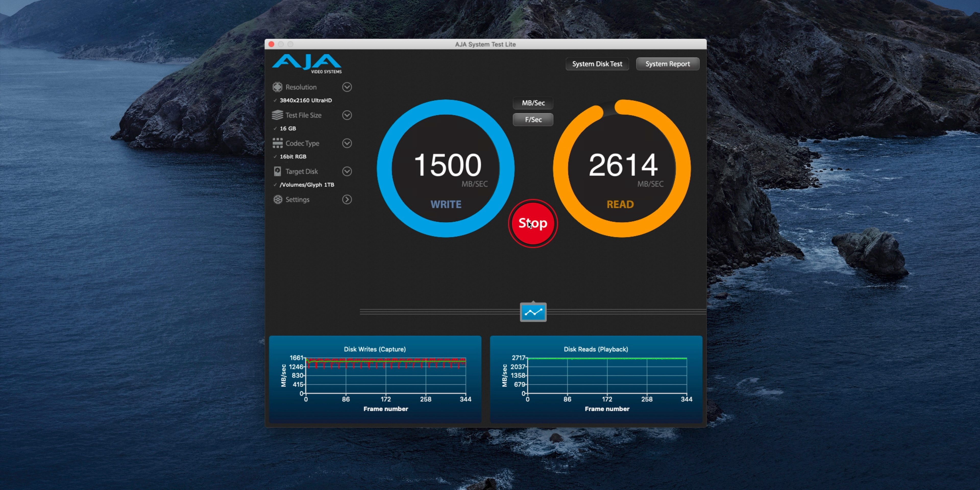Click the Codec Type grid icon
Image resolution: width=980 pixels, height=490 pixels.
pyautogui.click(x=277, y=143)
